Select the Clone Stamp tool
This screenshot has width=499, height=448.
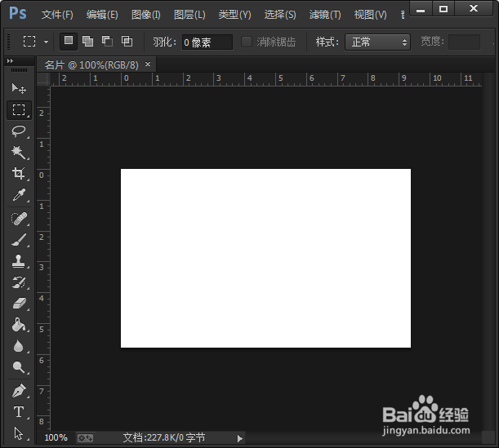click(x=19, y=261)
